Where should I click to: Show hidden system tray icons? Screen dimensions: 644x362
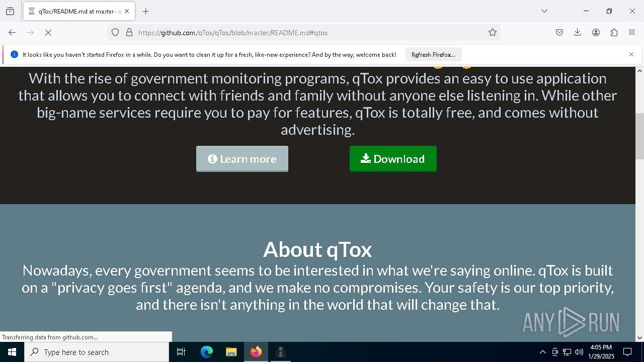[542, 352]
